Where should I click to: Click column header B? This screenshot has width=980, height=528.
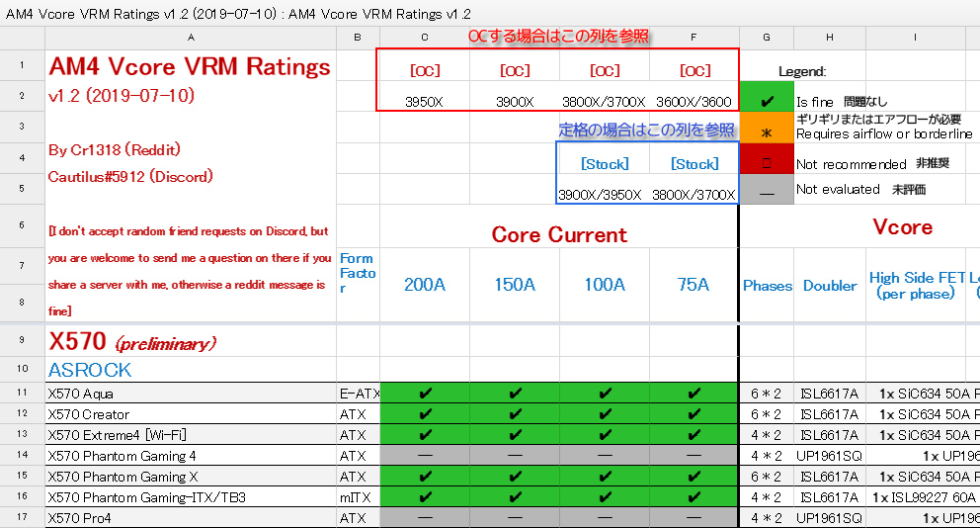tap(358, 38)
